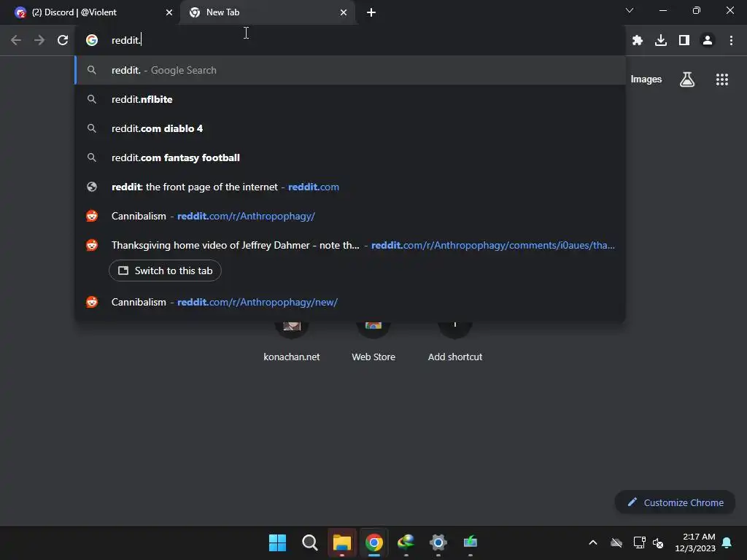Click the OneDrive cloud tray icon

tap(616, 542)
